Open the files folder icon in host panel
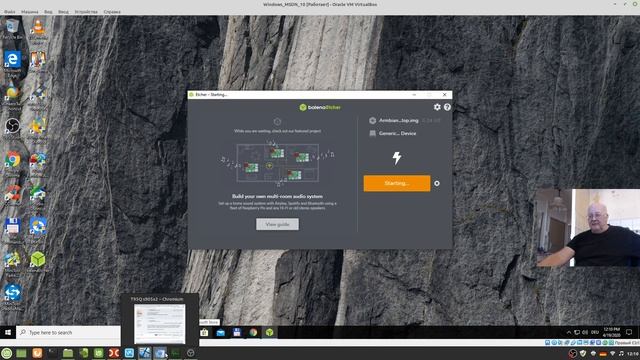Image resolution: width=640 pixels, height=360 pixels. [68, 353]
